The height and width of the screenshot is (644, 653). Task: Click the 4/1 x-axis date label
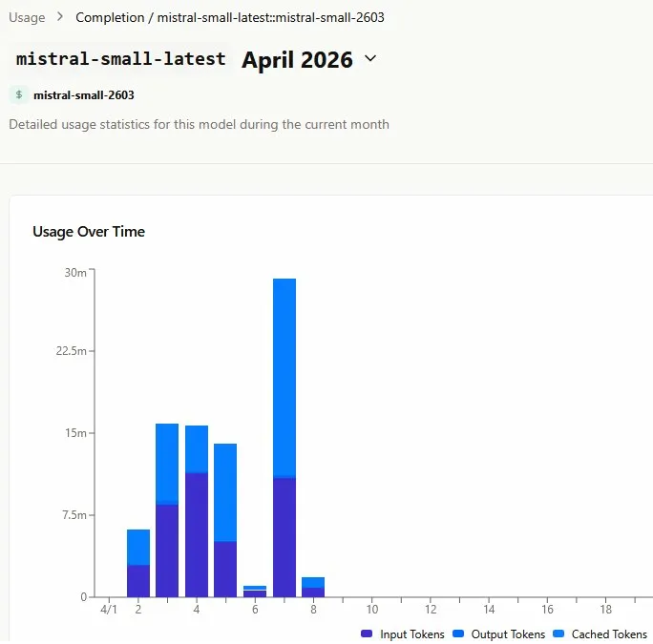[109, 610]
